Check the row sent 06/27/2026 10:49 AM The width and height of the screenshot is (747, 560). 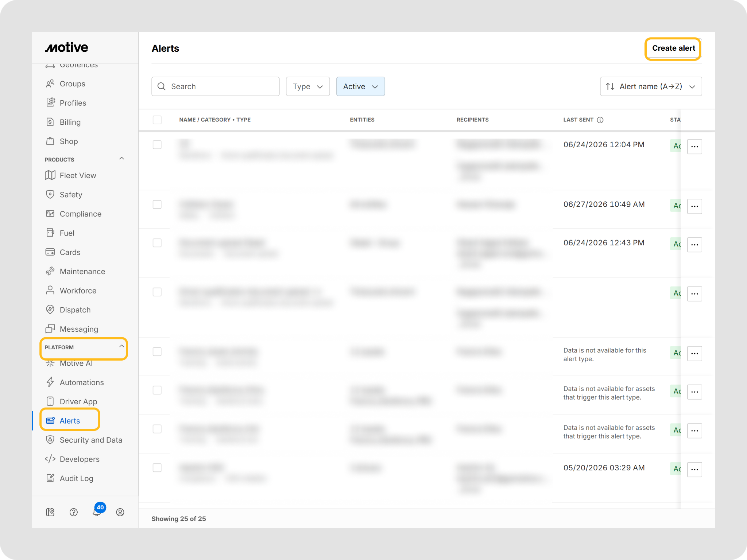pyautogui.click(x=157, y=205)
